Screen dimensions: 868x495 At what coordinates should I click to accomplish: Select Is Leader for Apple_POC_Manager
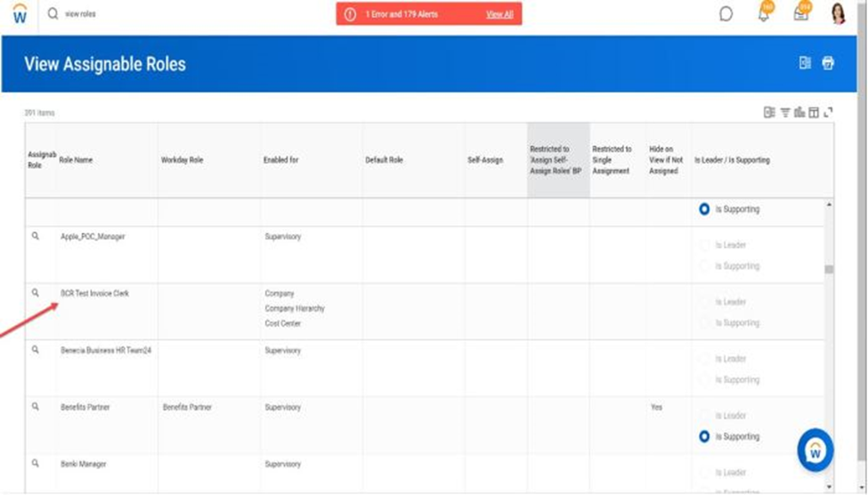tap(704, 245)
